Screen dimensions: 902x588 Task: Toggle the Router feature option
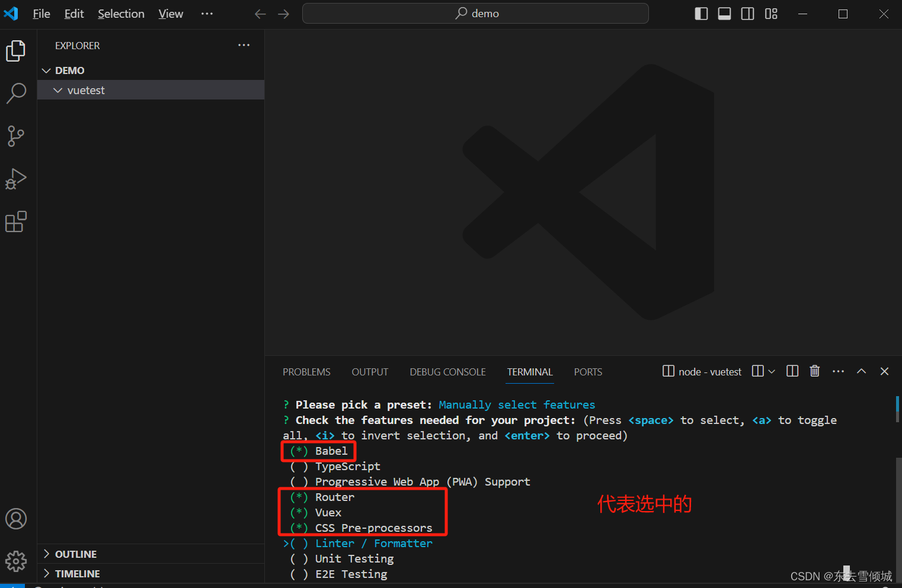point(322,497)
